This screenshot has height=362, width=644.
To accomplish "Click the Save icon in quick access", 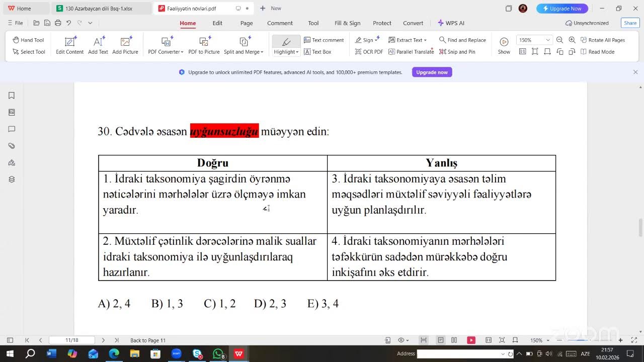I will point(47,23).
